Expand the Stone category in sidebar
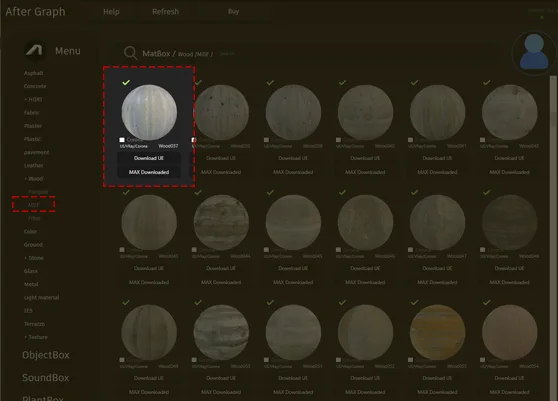 click(x=34, y=258)
